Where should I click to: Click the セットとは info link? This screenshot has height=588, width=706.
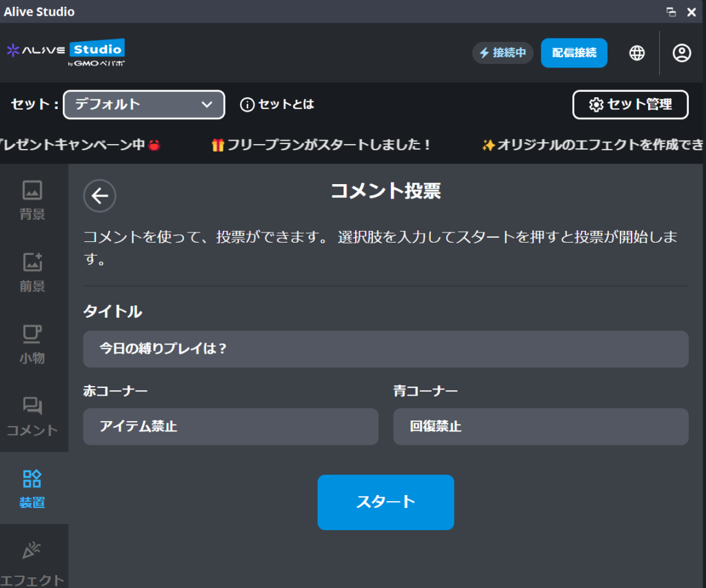pyautogui.click(x=277, y=105)
